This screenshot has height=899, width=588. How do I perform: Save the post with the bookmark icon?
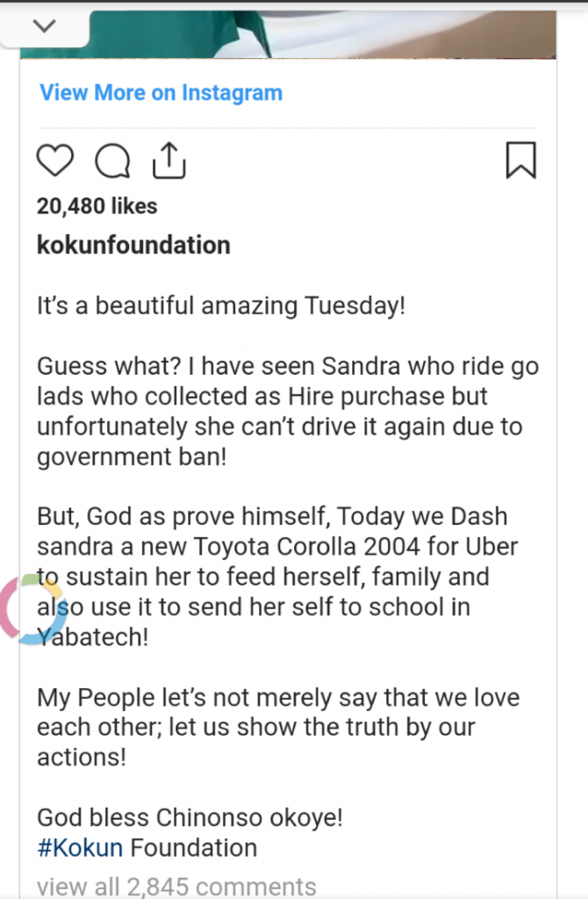point(520,161)
